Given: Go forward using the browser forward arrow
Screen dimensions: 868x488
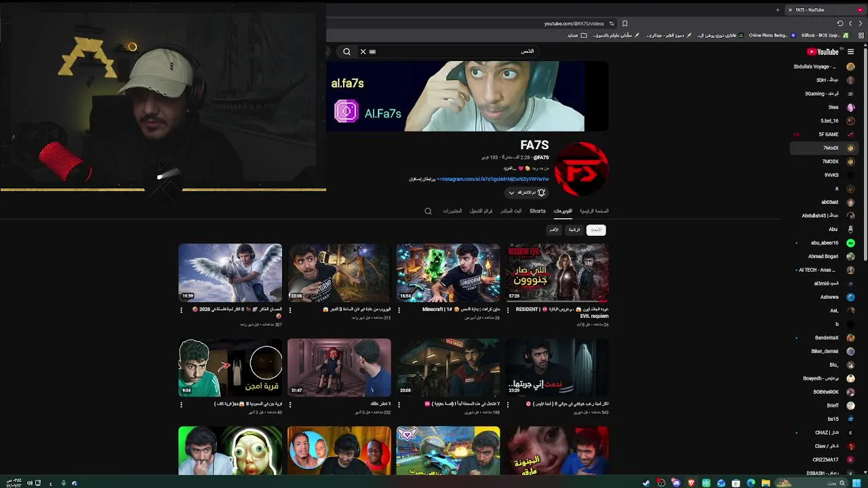Looking at the screenshot, I should 850,24.
